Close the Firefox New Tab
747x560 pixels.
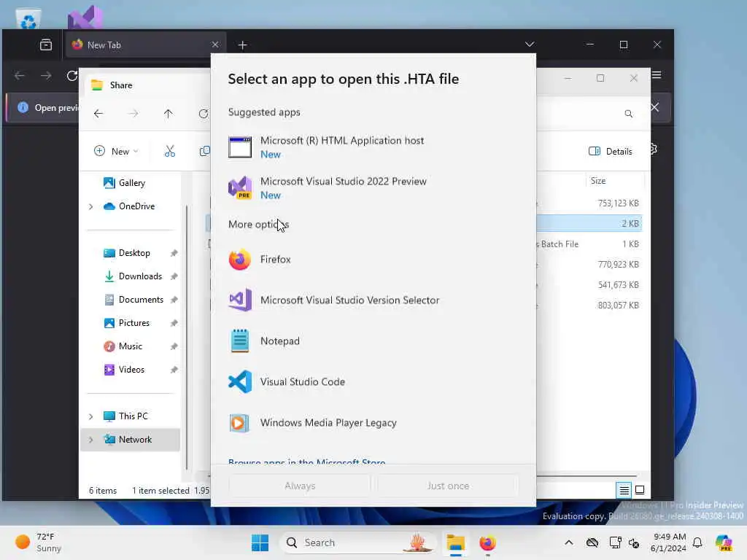coord(215,44)
